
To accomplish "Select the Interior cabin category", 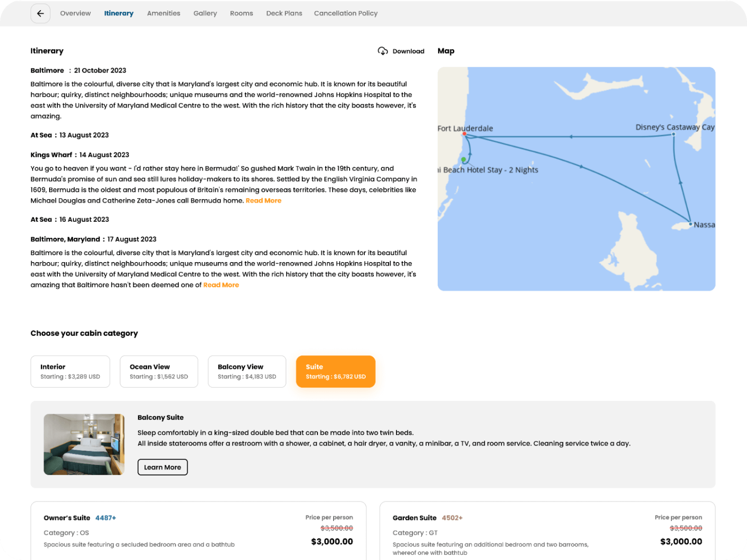I will [x=70, y=371].
